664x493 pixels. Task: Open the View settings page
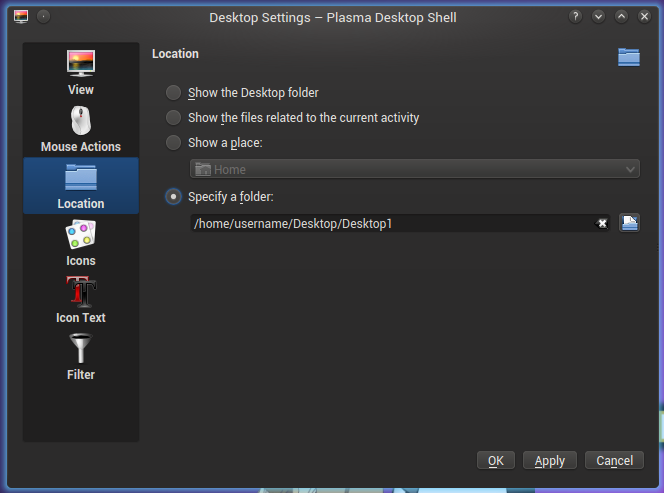(81, 72)
